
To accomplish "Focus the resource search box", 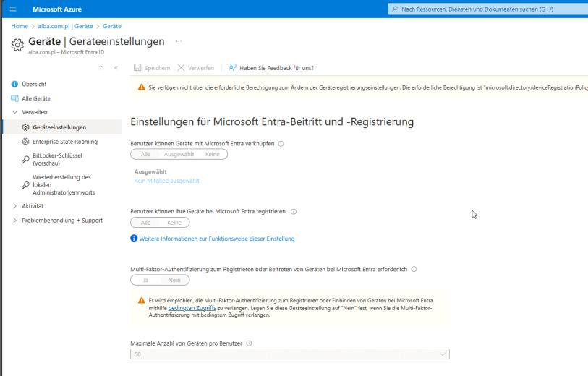I will pos(487,9).
